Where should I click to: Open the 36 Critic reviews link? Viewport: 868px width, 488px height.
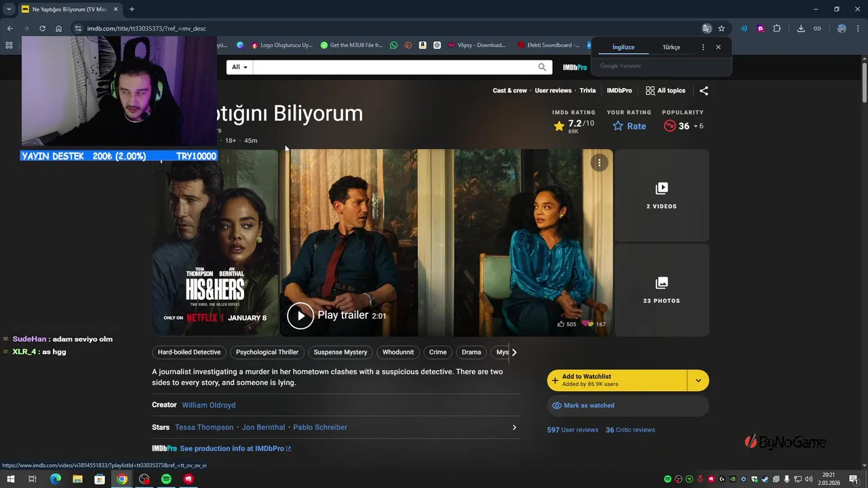click(630, 430)
